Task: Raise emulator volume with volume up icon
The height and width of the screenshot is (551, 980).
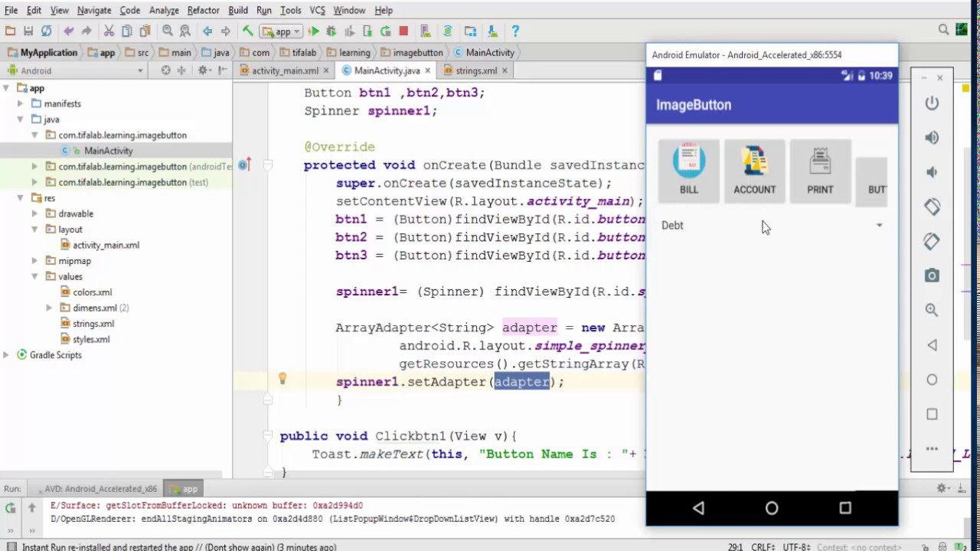Action: click(x=932, y=138)
